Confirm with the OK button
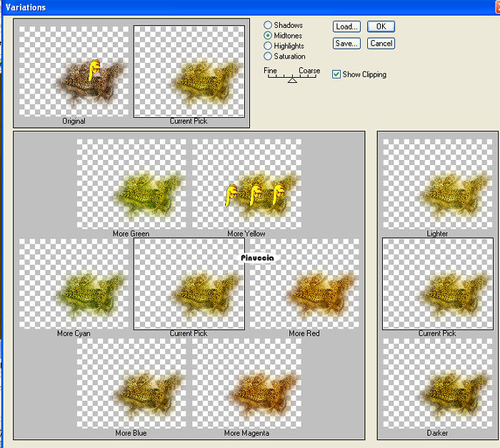This screenshot has height=448, width=500. coord(381,26)
